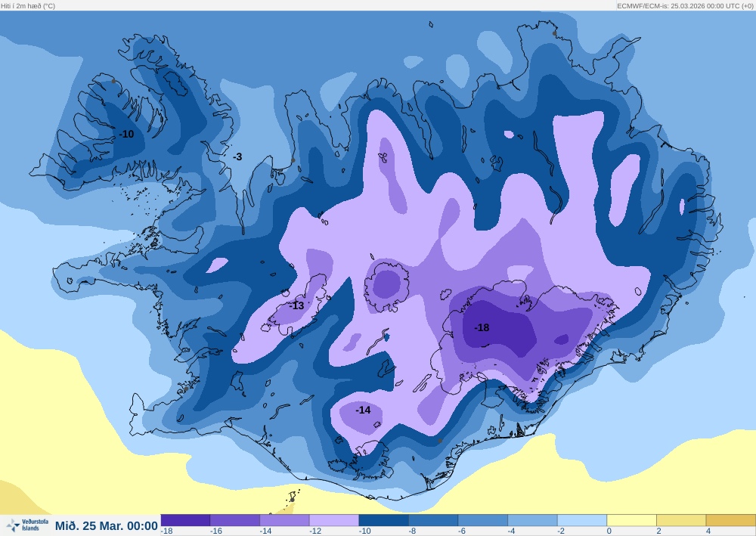This screenshot has width=756, height=536.
Task: Select the 'Mið. 25 Mar. 00:00' date label
Action: tap(107, 526)
